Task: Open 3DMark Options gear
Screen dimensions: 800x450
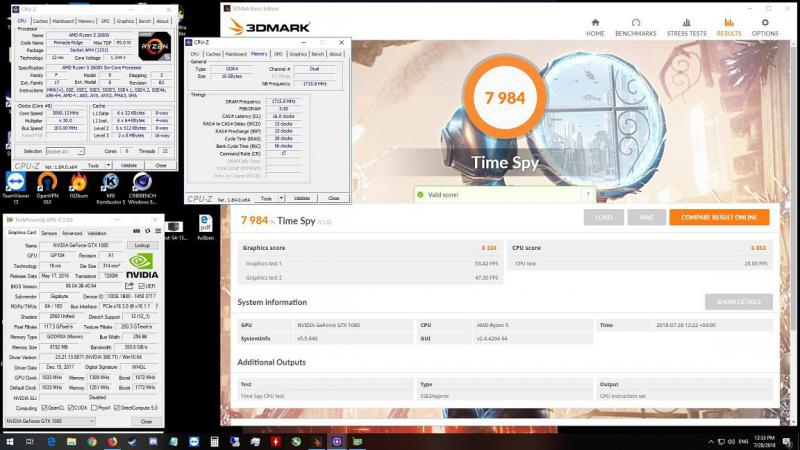Action: coord(765,25)
